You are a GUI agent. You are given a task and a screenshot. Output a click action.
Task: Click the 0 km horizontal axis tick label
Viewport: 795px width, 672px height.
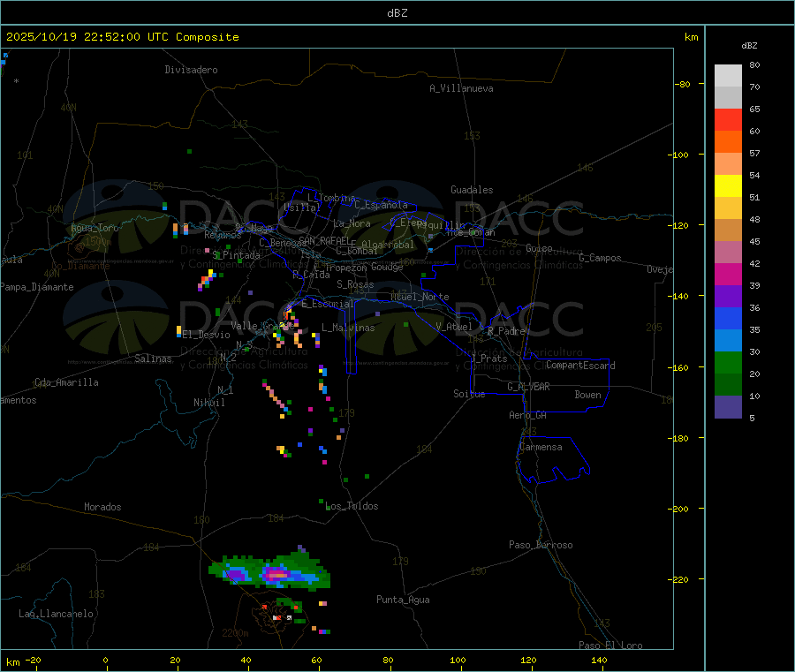pos(105,660)
